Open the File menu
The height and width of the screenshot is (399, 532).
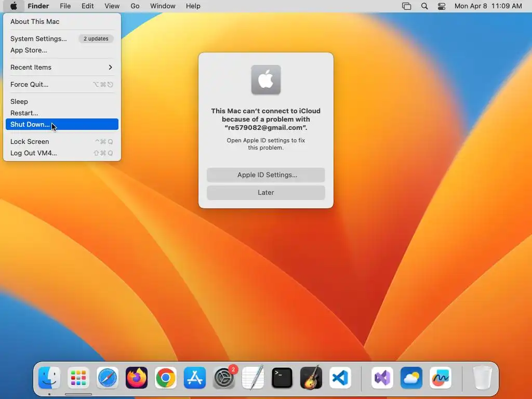65,6
